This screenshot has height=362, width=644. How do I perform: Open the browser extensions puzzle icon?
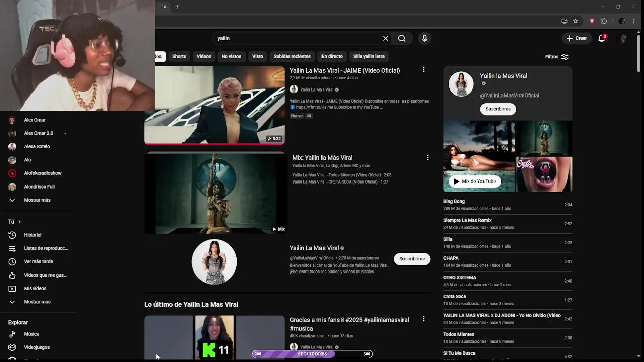click(x=604, y=21)
